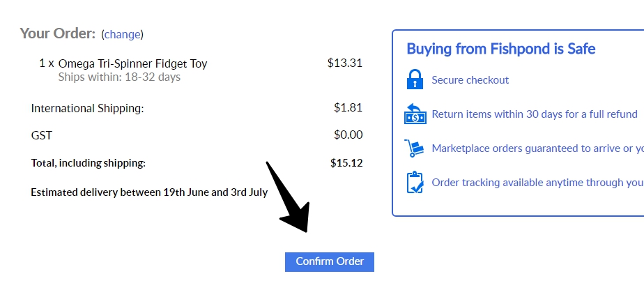
Task: Click the $15.12 total amount
Action: pyautogui.click(x=346, y=163)
